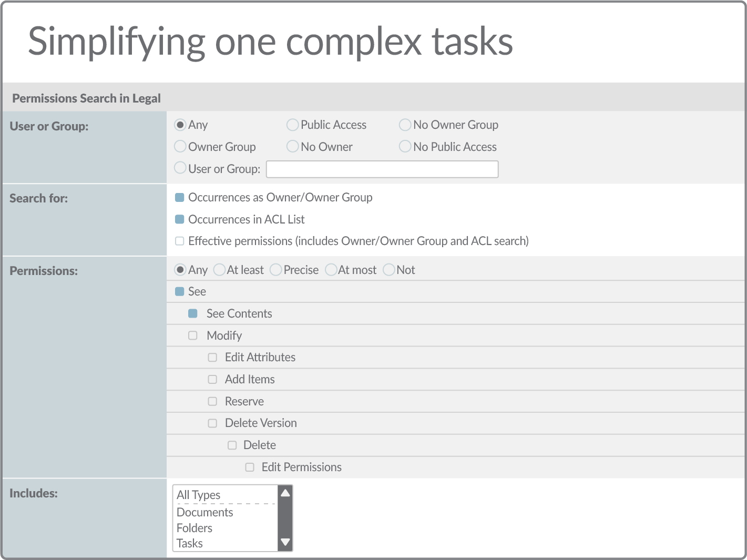This screenshot has width=747, height=560.
Task: Select Documents in the Includes list
Action: coord(205,513)
